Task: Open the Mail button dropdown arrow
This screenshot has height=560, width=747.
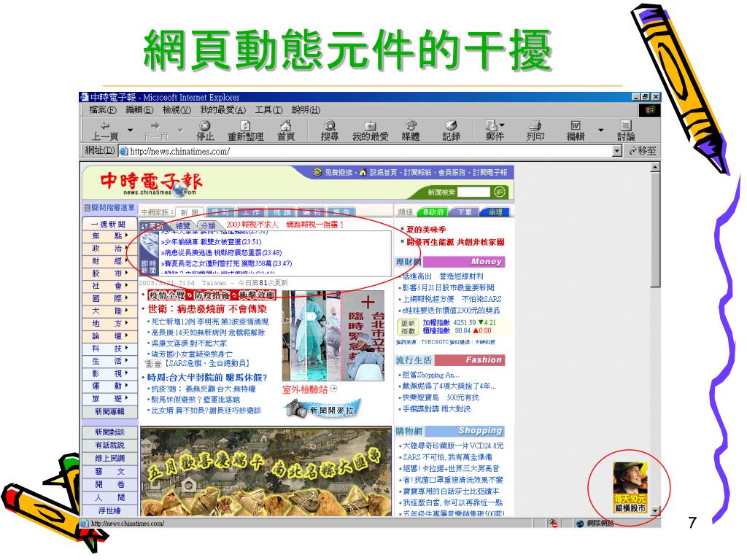Action: (502, 125)
